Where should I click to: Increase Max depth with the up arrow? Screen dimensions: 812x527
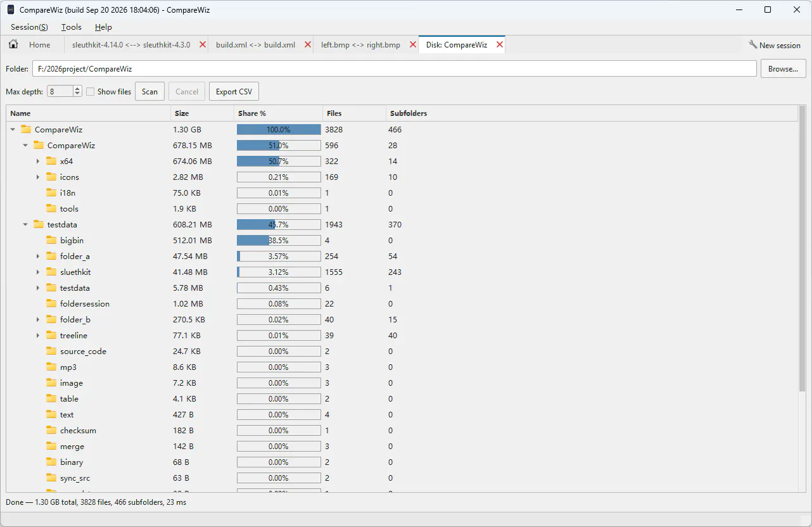[77, 89]
